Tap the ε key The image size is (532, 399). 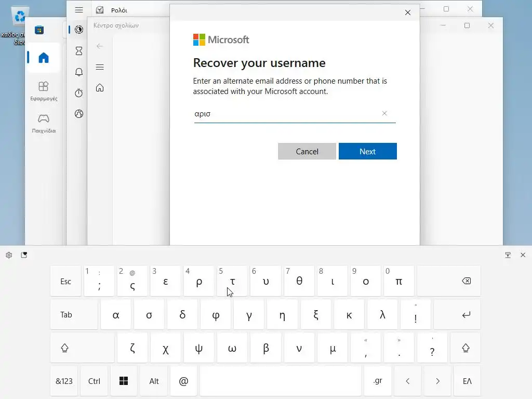click(x=166, y=281)
